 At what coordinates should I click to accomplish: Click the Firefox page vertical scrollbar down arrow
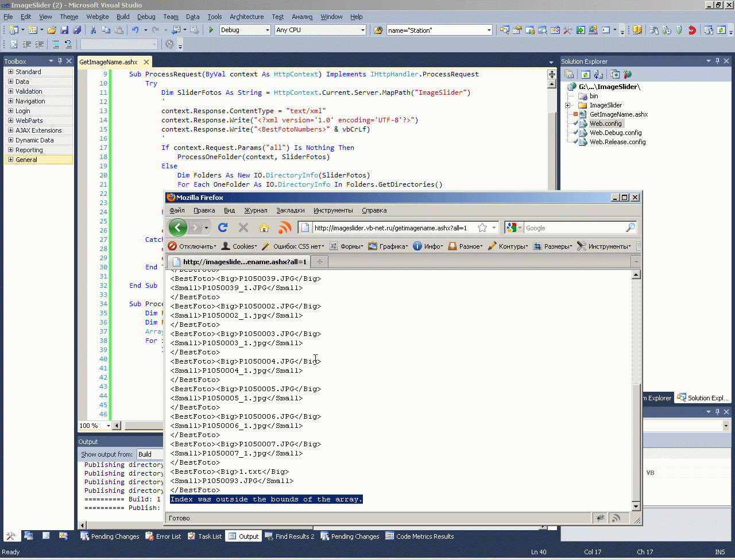(x=636, y=507)
